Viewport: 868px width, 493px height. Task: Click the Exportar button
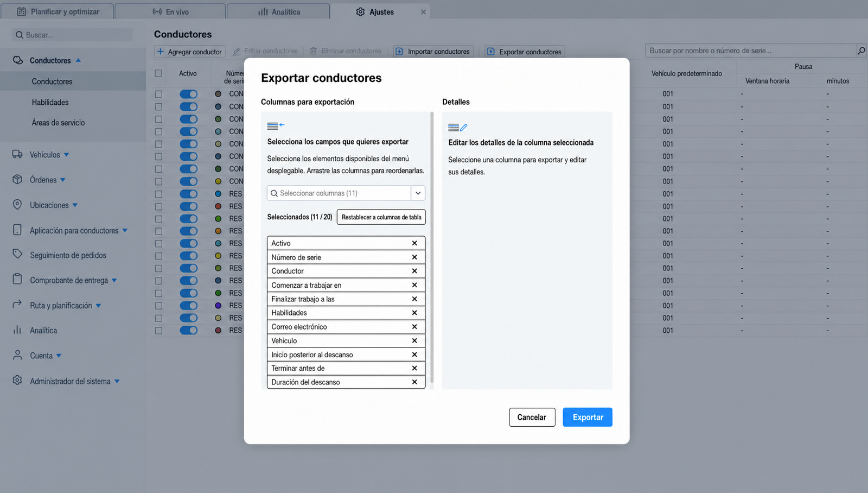coord(588,417)
